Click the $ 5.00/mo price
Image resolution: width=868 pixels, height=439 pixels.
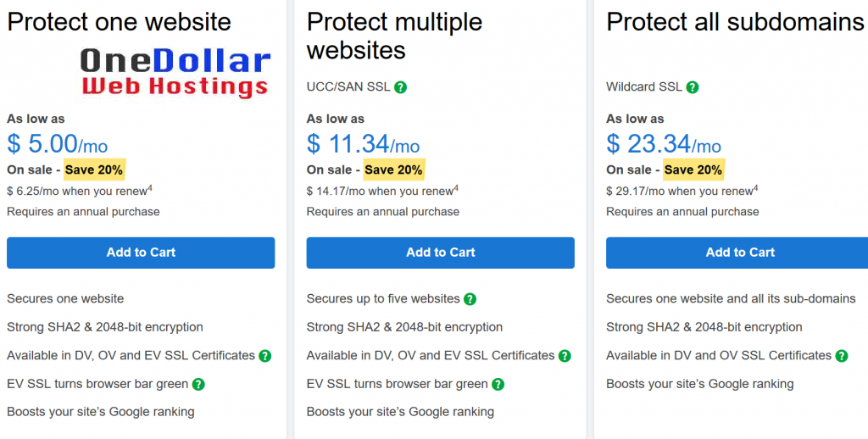57,144
